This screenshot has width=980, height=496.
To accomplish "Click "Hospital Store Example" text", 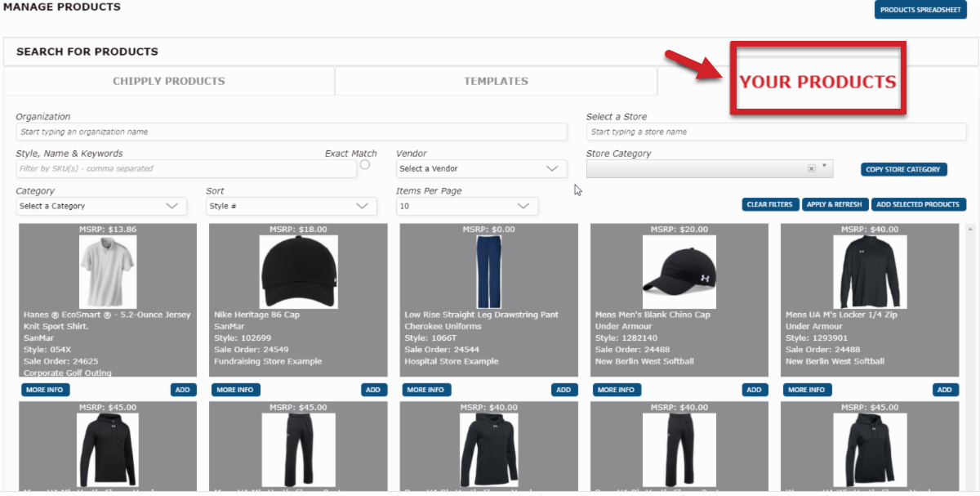I will [x=452, y=361].
